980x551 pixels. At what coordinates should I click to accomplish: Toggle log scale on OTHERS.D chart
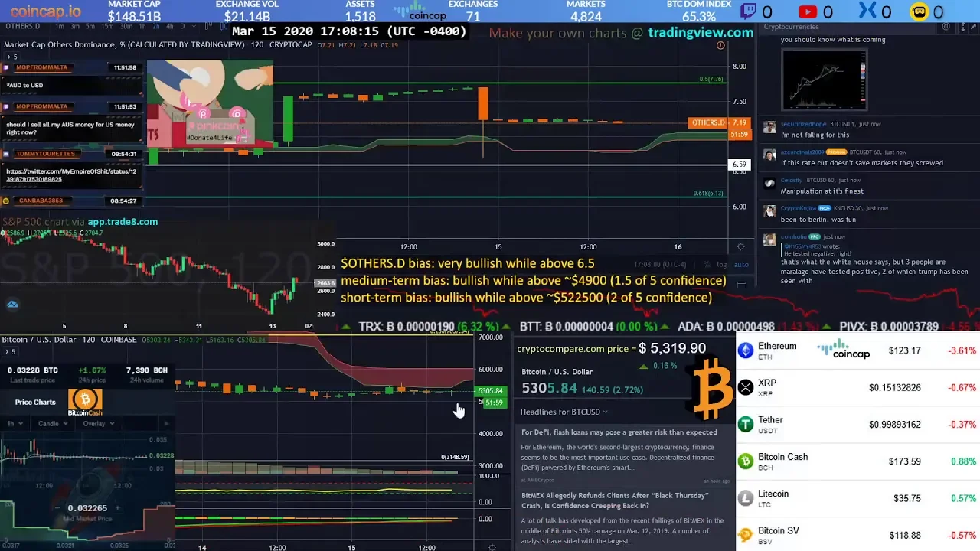[721, 265]
